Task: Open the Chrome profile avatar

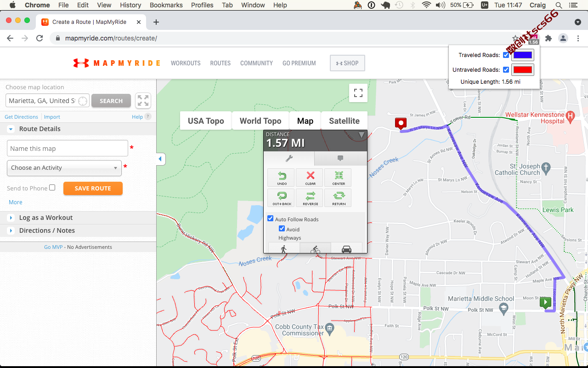Action: [563, 38]
